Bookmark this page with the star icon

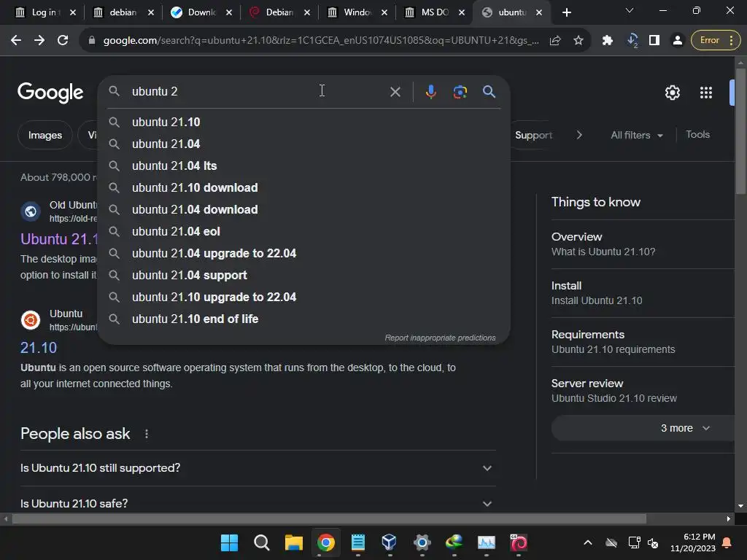578,41
